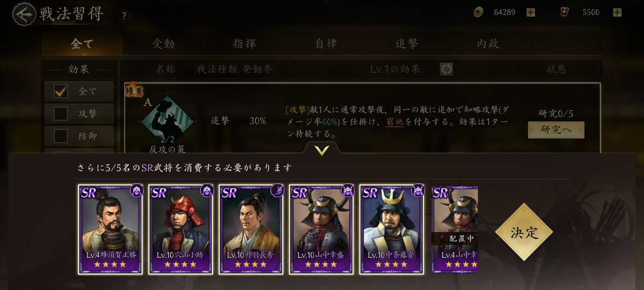Collapse the panel with gold chevron
Screen dimensions: 644x290
322,151
